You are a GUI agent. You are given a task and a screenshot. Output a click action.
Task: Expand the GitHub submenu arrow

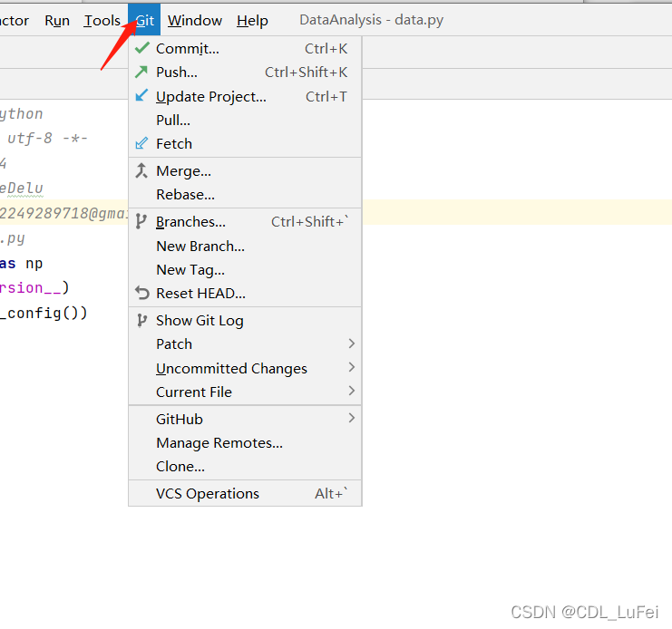(x=352, y=418)
